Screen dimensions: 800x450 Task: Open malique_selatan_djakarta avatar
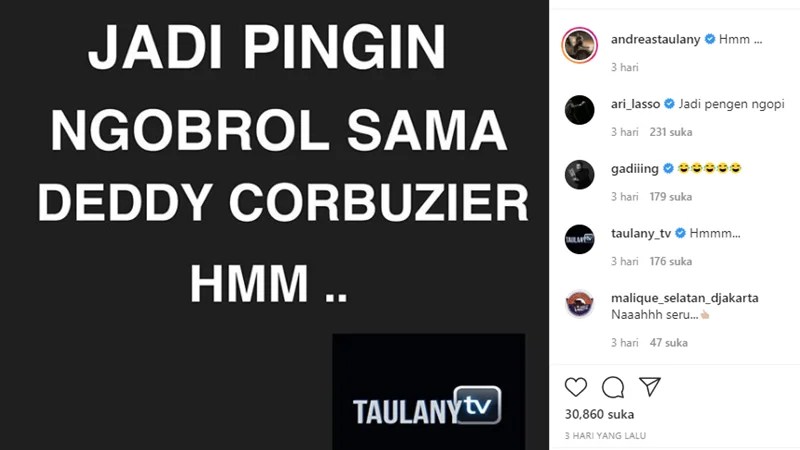(580, 304)
